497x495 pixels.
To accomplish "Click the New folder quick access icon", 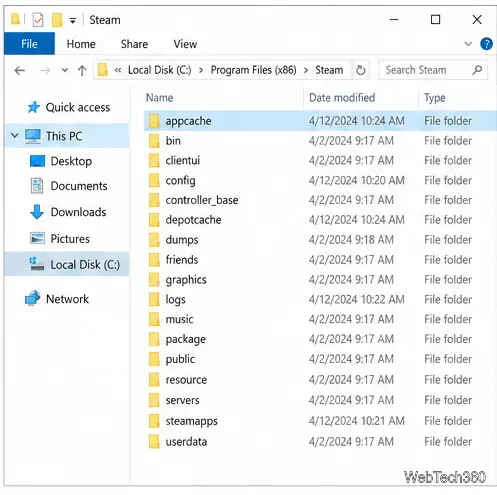I will pyautogui.click(x=57, y=20).
